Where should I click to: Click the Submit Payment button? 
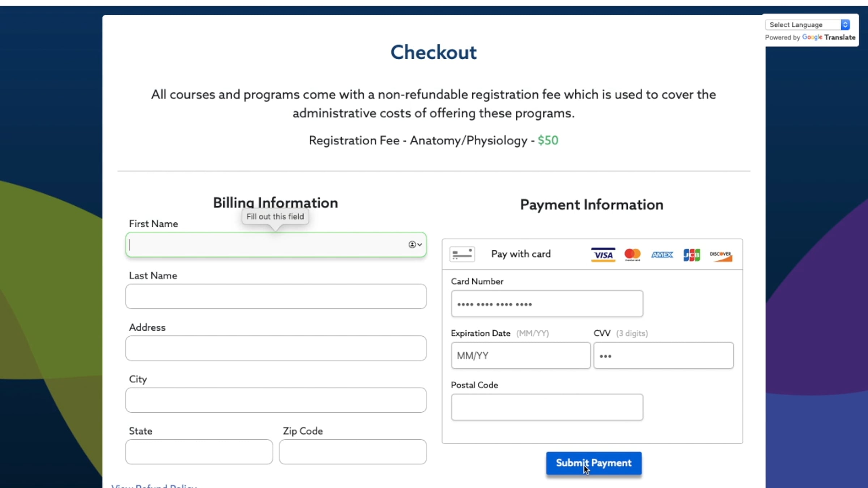[x=594, y=463]
